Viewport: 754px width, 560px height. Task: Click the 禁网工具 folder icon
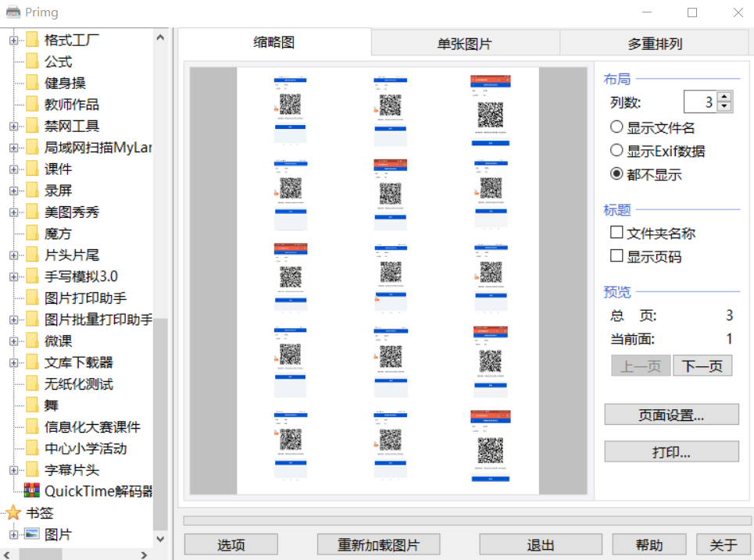coord(32,126)
